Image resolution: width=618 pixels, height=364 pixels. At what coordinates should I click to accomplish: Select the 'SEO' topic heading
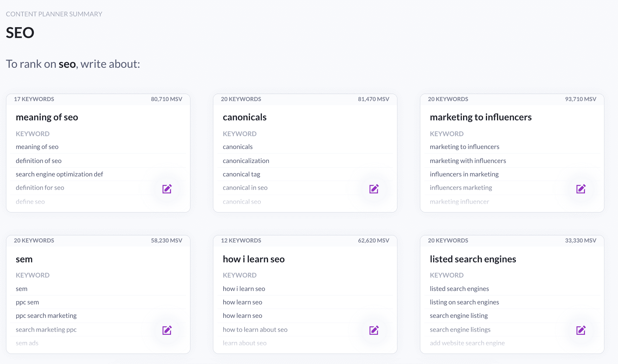point(20,32)
